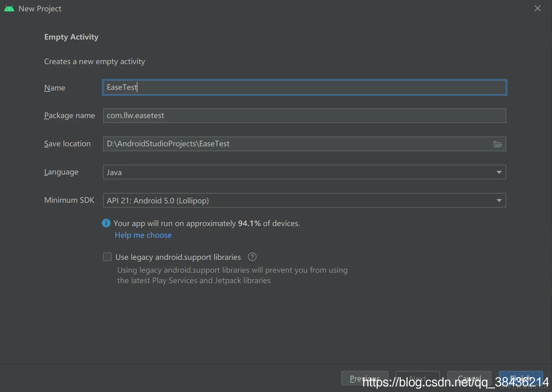Click the disabled Next button

pyautogui.click(x=418, y=378)
